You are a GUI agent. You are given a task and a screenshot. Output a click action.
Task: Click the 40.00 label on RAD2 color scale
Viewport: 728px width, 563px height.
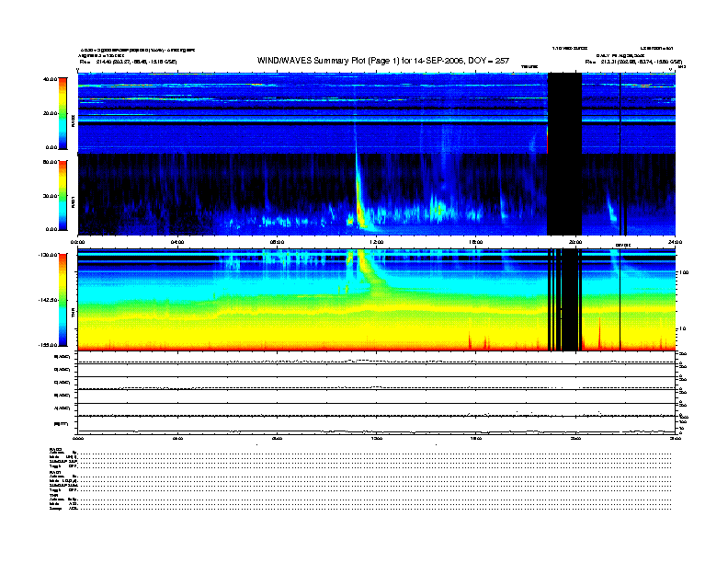click(x=50, y=79)
